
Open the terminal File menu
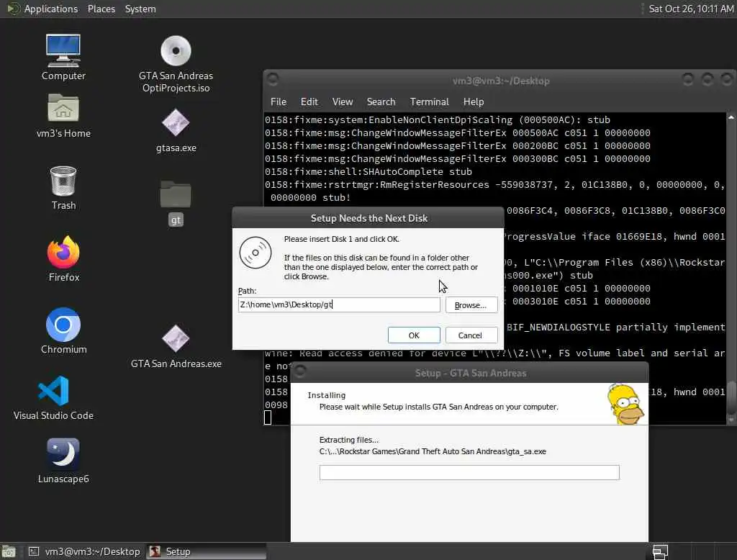click(279, 101)
